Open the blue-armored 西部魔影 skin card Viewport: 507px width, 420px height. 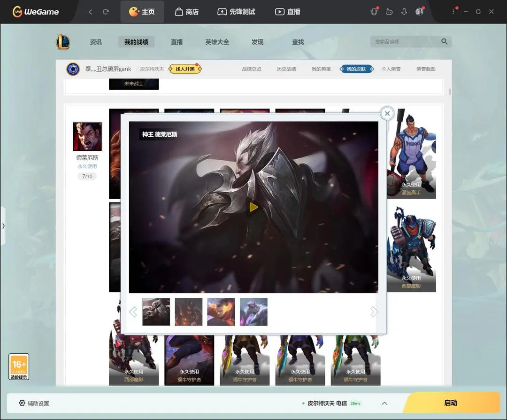pyautogui.click(x=411, y=247)
